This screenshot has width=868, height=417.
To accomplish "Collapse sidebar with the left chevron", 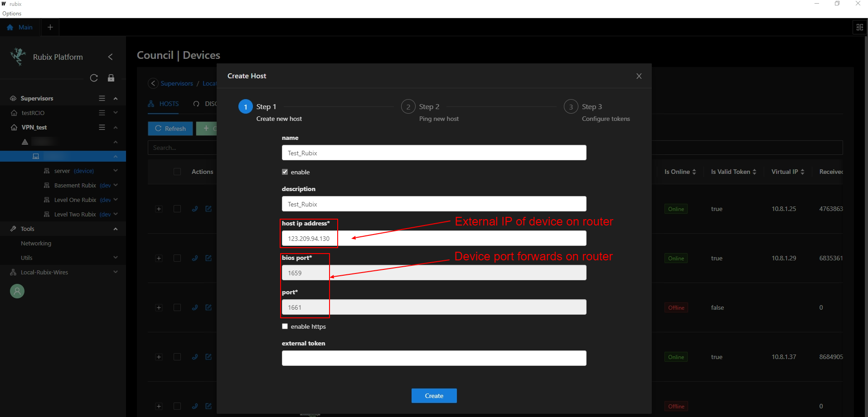I will click(110, 57).
